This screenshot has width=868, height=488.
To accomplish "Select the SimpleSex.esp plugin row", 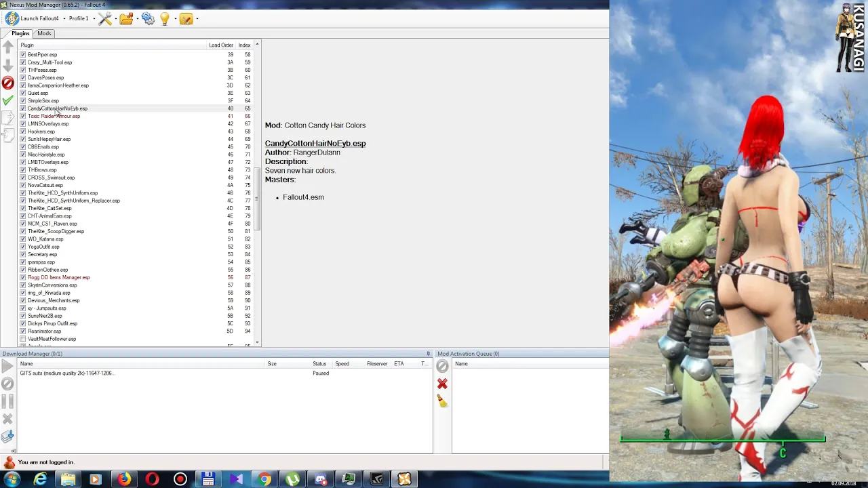I will (x=136, y=100).
